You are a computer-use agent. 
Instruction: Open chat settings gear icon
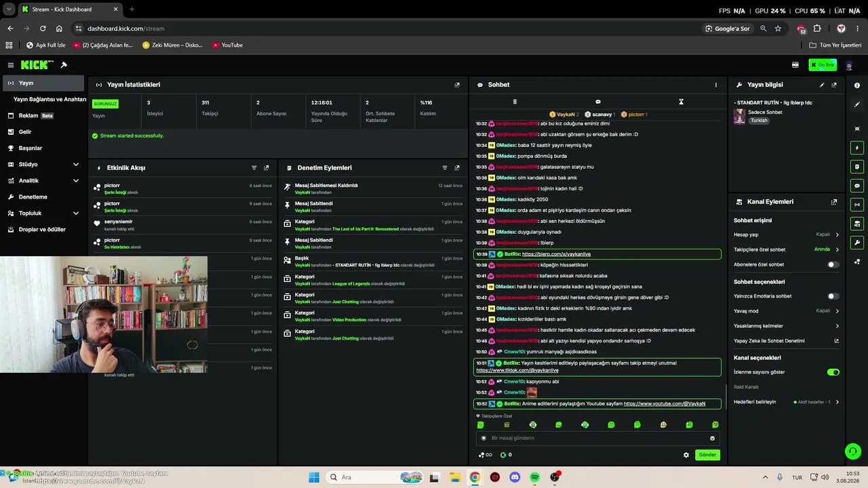tap(686, 455)
